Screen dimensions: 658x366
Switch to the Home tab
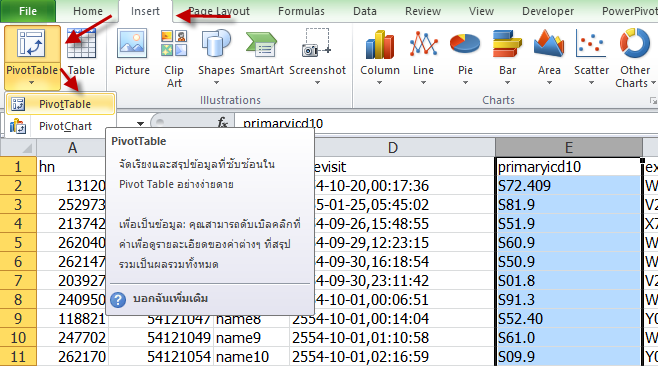coord(88,11)
